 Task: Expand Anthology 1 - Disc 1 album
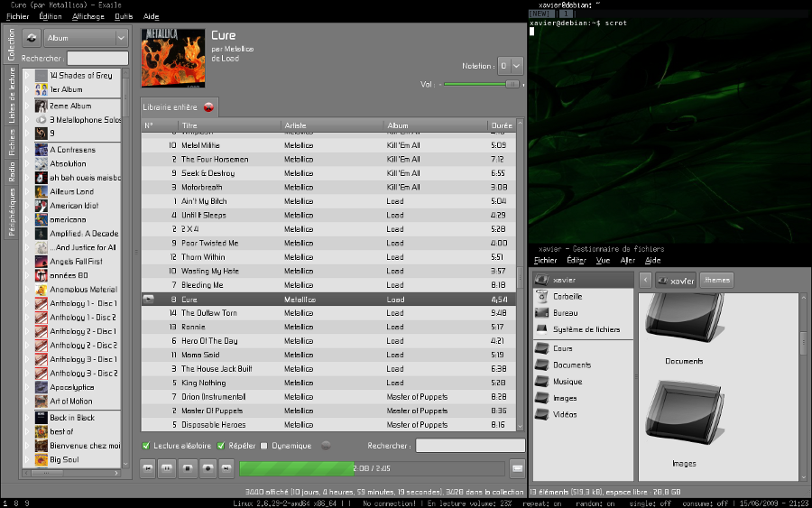pos(27,303)
